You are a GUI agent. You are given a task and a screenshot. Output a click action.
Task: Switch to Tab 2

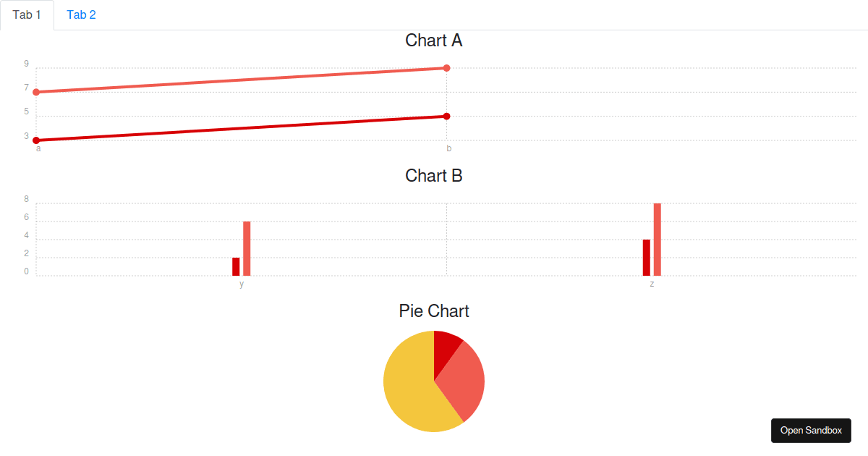[x=81, y=14]
